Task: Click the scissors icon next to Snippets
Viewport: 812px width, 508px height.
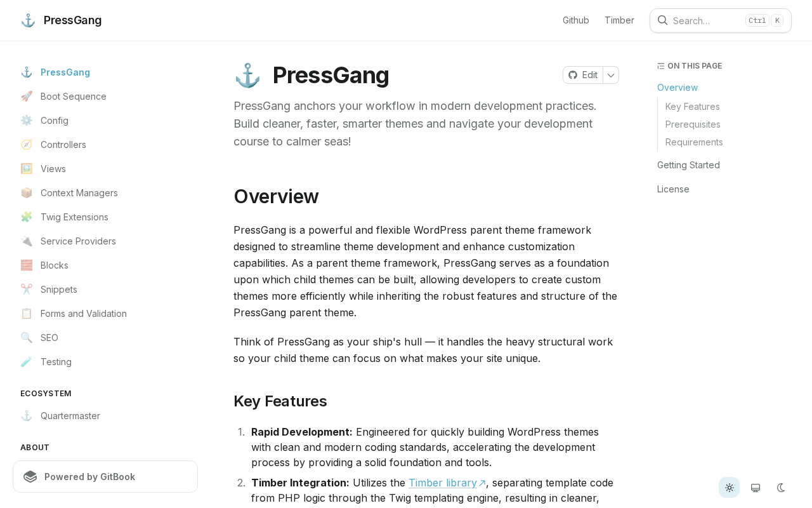Action: pos(27,290)
